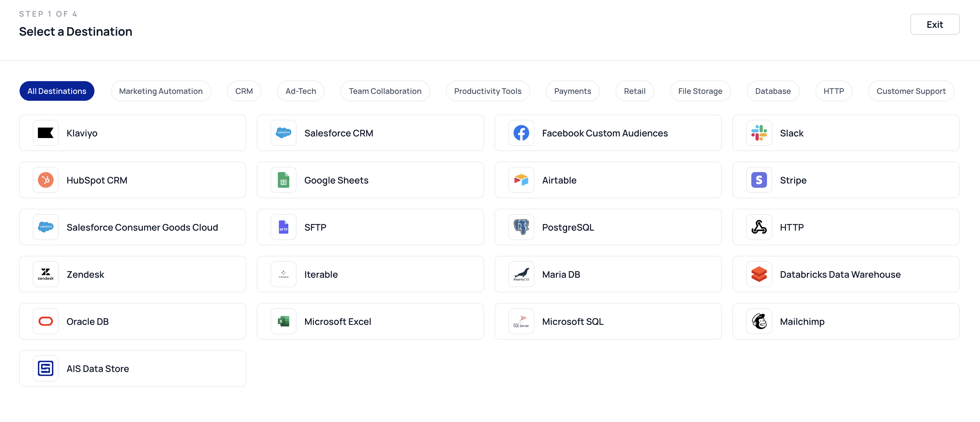Switch to the Database filter tab
The width and height of the screenshot is (980, 422).
(772, 91)
